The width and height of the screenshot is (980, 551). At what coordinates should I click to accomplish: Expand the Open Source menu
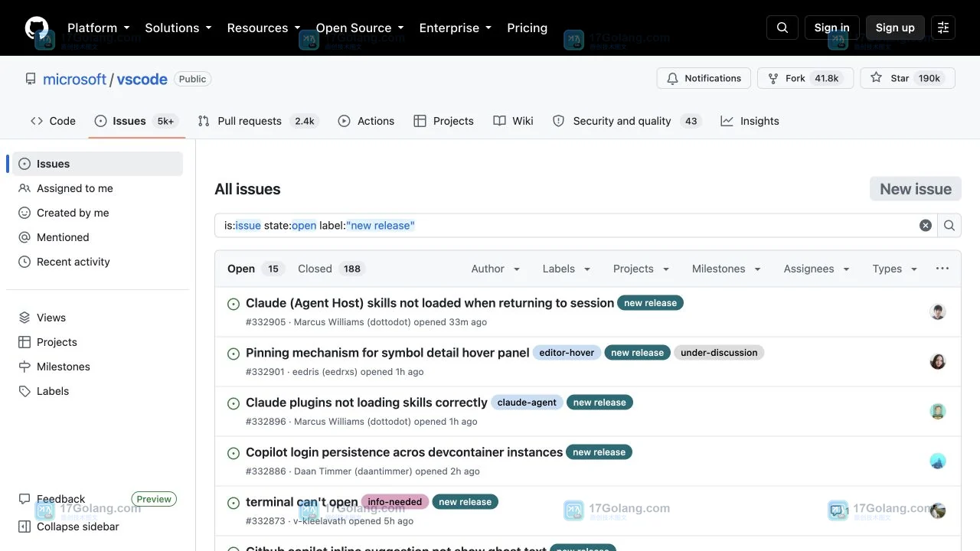click(x=360, y=28)
